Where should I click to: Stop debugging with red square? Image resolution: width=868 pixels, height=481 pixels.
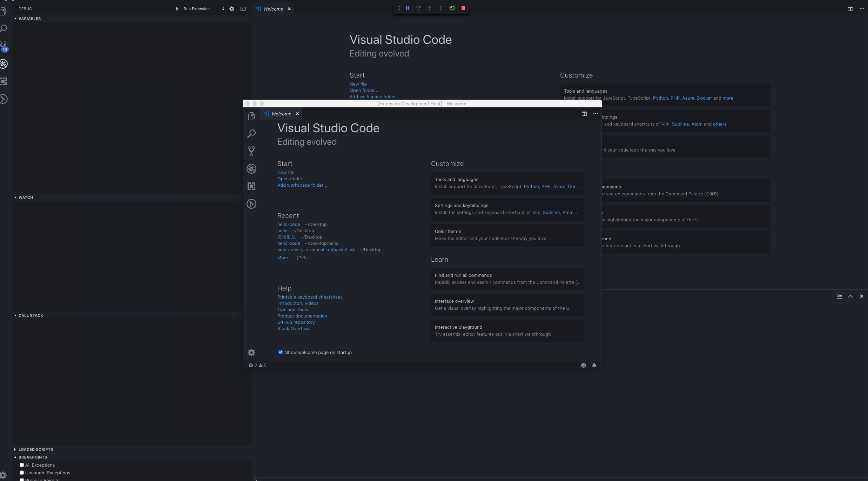(463, 8)
